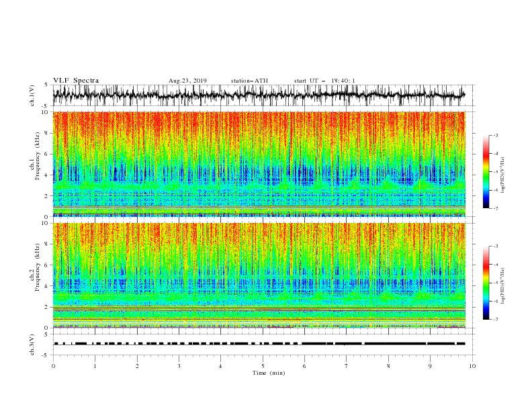This screenshot has width=532, height=411.
Task: Click the ch.1 waveform trace panel
Action: click(x=263, y=95)
